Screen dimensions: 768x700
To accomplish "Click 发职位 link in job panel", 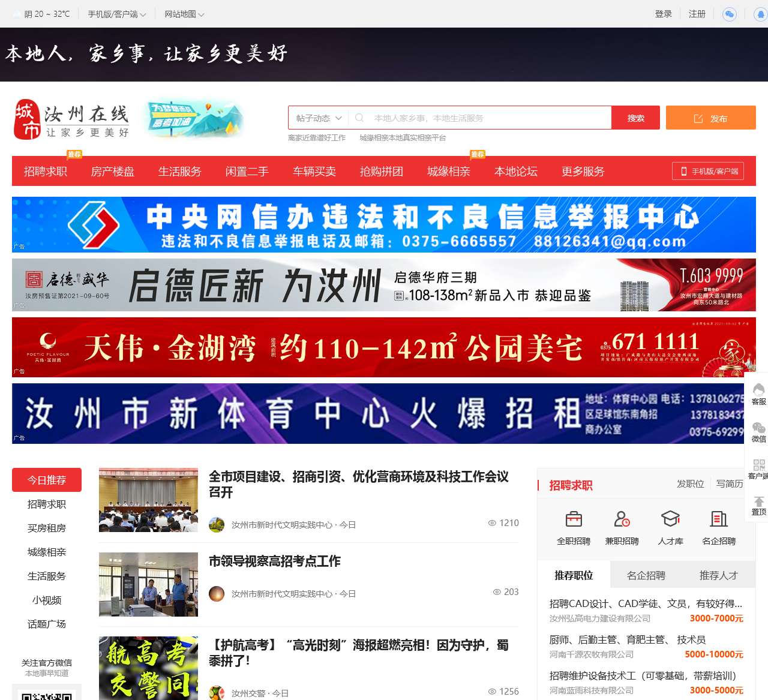I will (x=691, y=483).
